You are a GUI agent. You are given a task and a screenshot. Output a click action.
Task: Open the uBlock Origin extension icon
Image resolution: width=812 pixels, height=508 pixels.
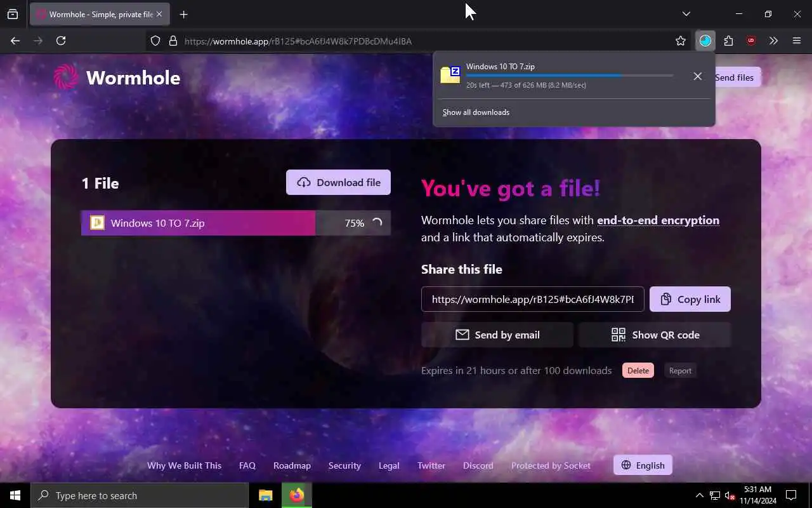coord(751,41)
